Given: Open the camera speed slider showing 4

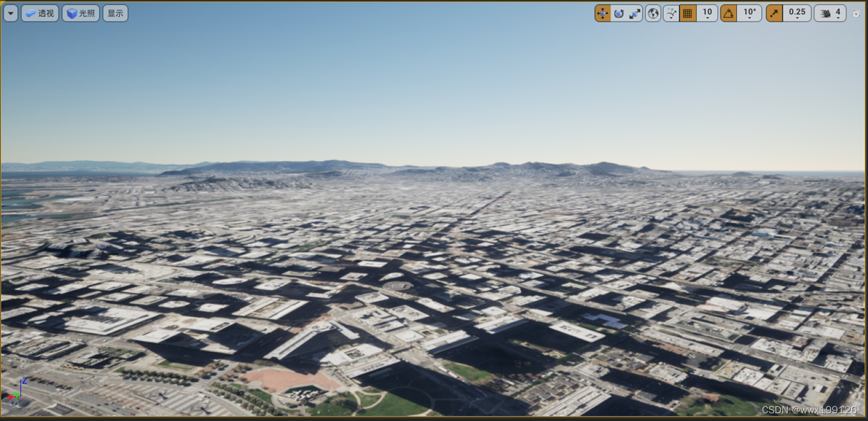Looking at the screenshot, I should tap(838, 13).
